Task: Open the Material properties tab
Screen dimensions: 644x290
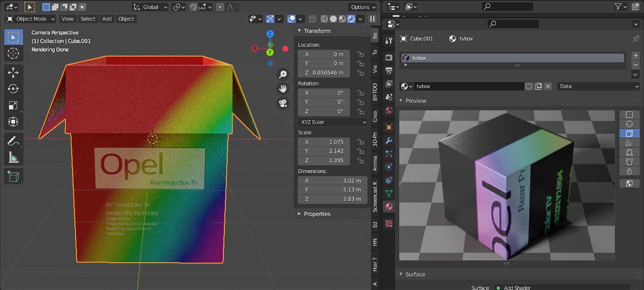Action: (389, 207)
